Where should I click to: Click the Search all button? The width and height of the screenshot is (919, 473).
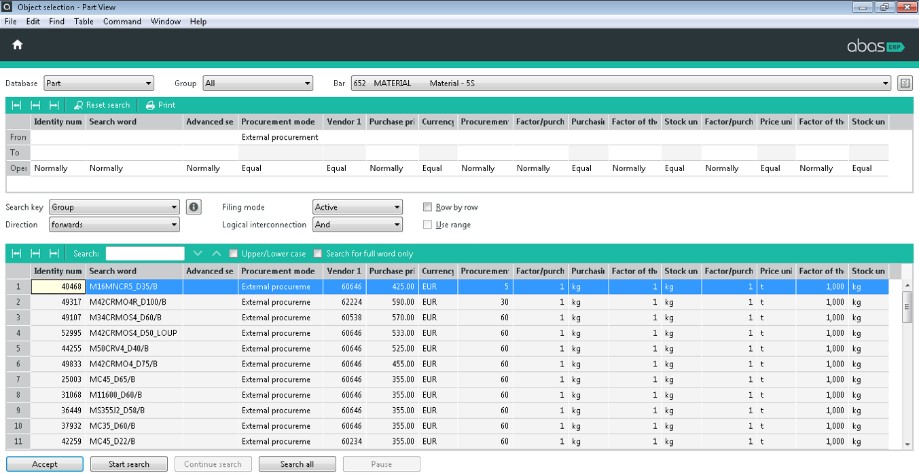pos(297,464)
